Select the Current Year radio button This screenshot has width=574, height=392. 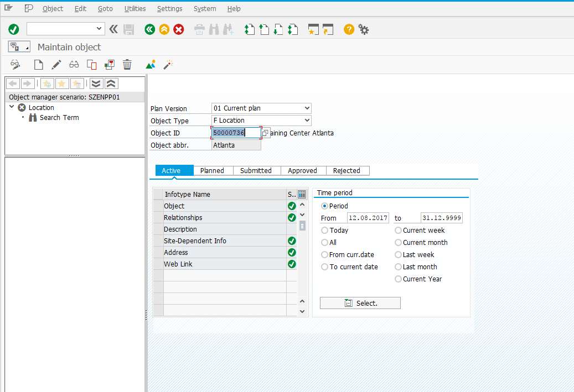coord(398,279)
